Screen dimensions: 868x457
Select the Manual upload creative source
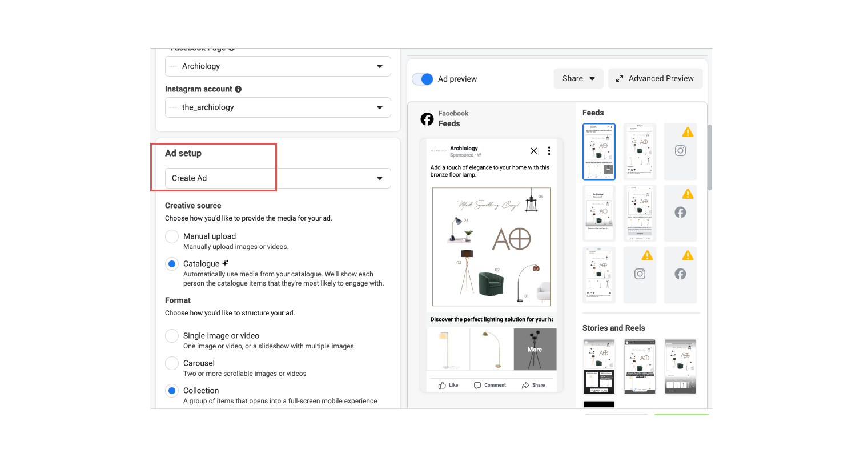point(172,236)
